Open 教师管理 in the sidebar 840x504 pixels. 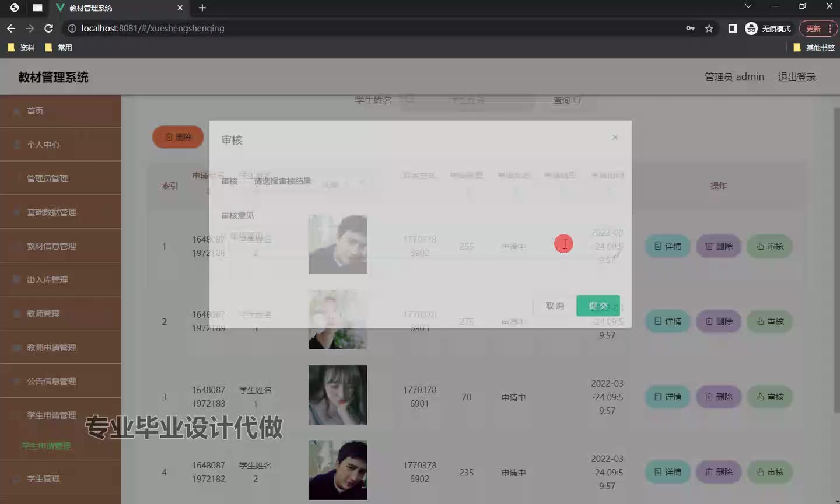coord(61,314)
